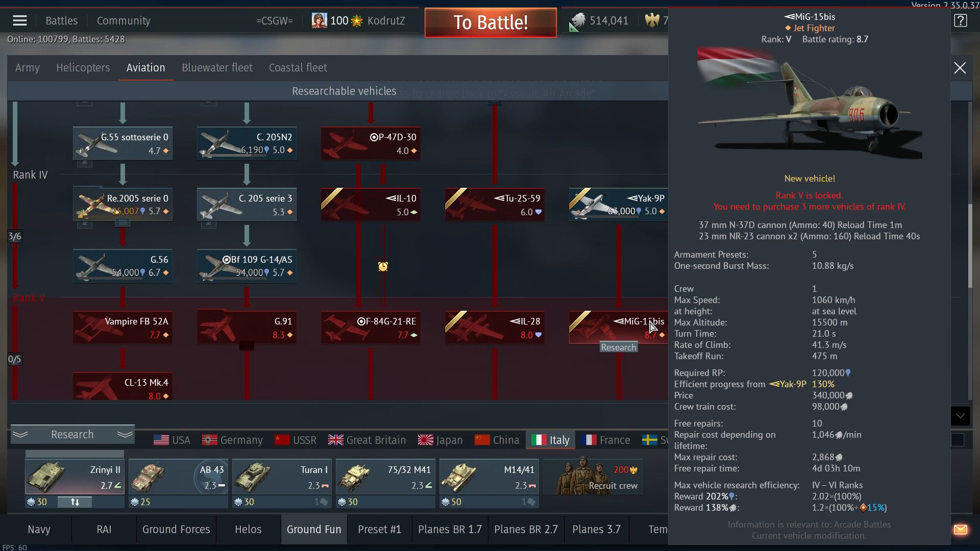The height and width of the screenshot is (551, 980).
Task: Click the alarm clock icon in tree
Action: click(383, 266)
